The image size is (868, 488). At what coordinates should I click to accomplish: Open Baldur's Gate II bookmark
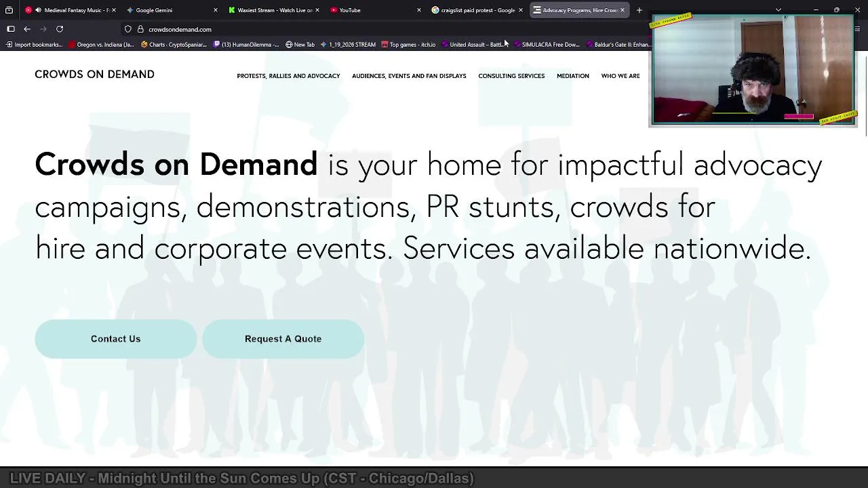[618, 45]
